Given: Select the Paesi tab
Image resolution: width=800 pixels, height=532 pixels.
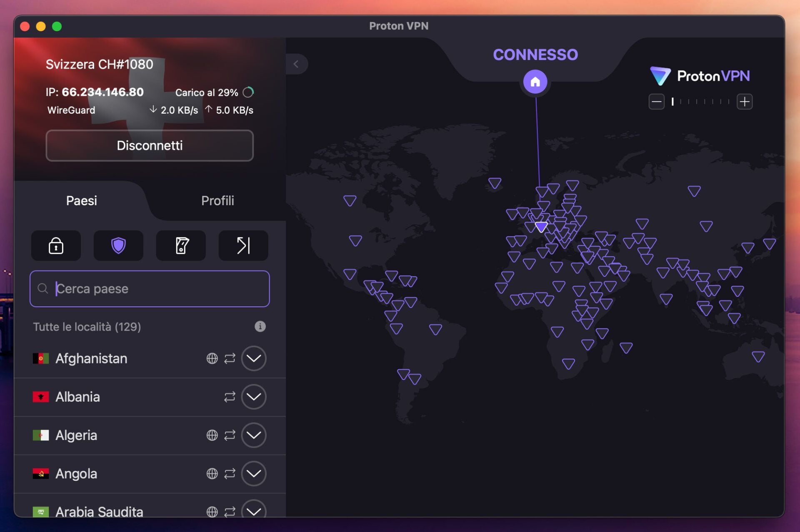Looking at the screenshot, I should (x=81, y=201).
